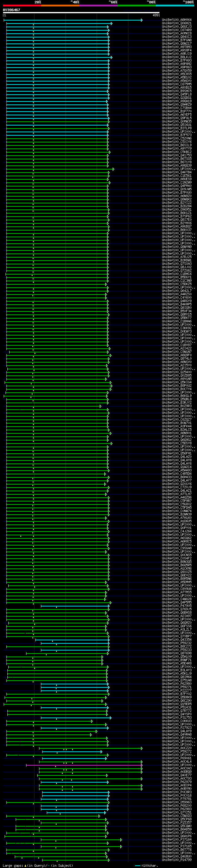Viewport: 197px width, 868px height.
Task: Select the UniRef100_Q06H21 hit label
Action: [x=177, y=23]
